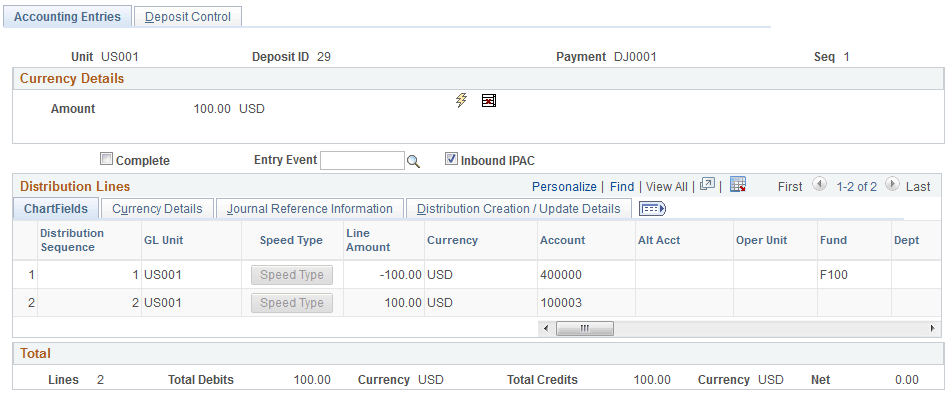
Task: Click Account value 400000
Action: pos(560,275)
